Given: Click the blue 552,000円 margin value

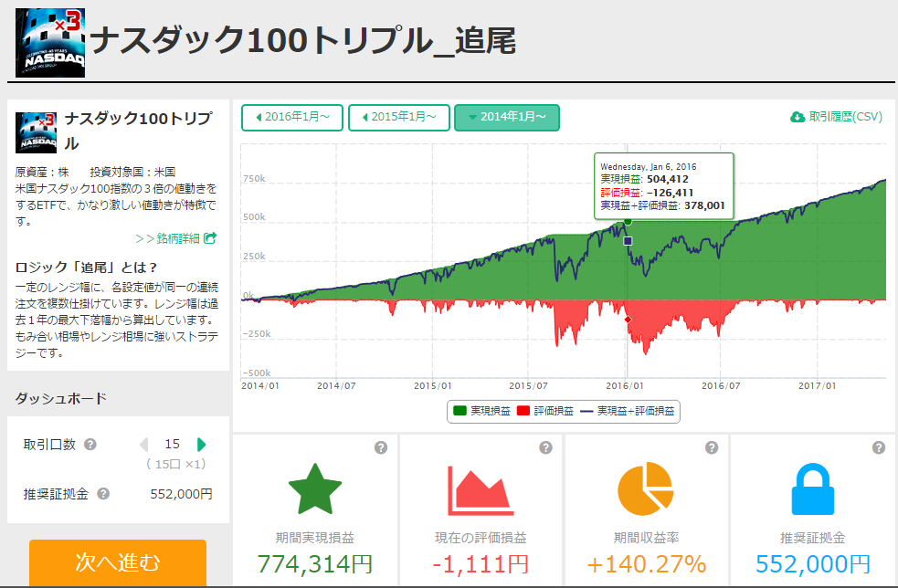Looking at the screenshot, I should (x=813, y=564).
